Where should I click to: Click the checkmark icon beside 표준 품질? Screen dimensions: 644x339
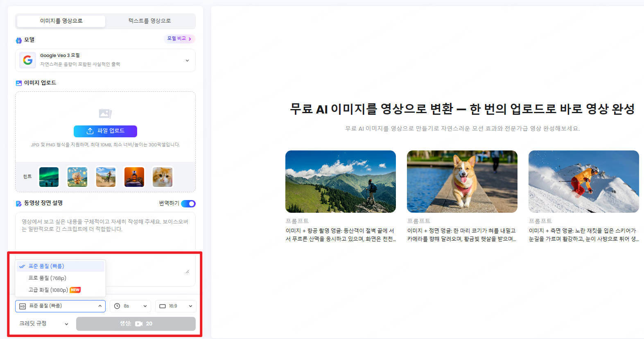(22, 266)
